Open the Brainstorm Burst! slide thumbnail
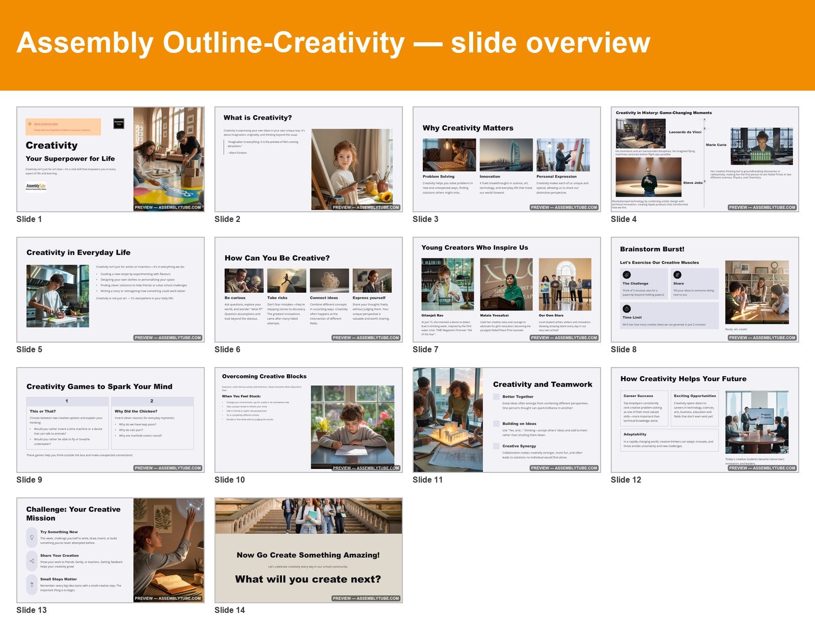The width and height of the screenshot is (815, 644). click(x=705, y=290)
